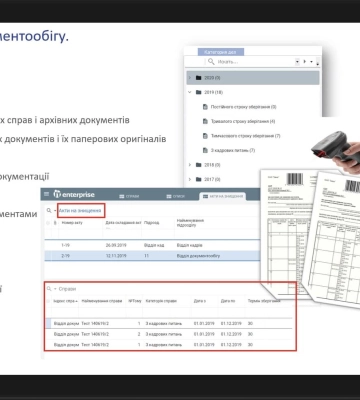Select Постійного строку зберігання (3) tree item
The image size is (360, 400).
pyautogui.click(x=243, y=107)
